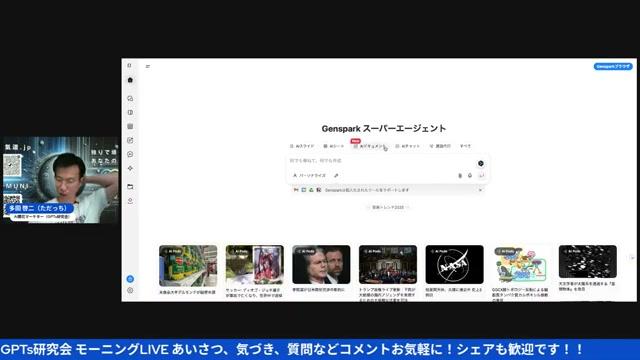Click the headline under the congress chamber thumbnail
The image size is (640, 360).
coord(388,294)
